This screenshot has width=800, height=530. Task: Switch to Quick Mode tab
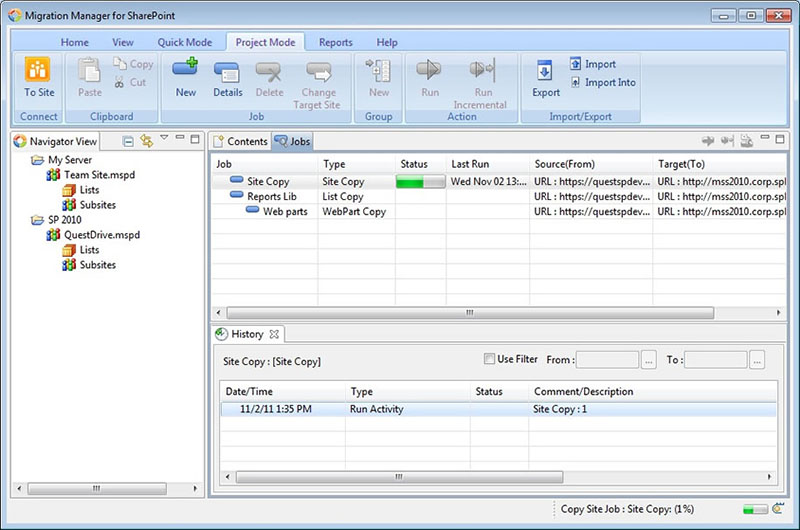pyautogui.click(x=185, y=42)
